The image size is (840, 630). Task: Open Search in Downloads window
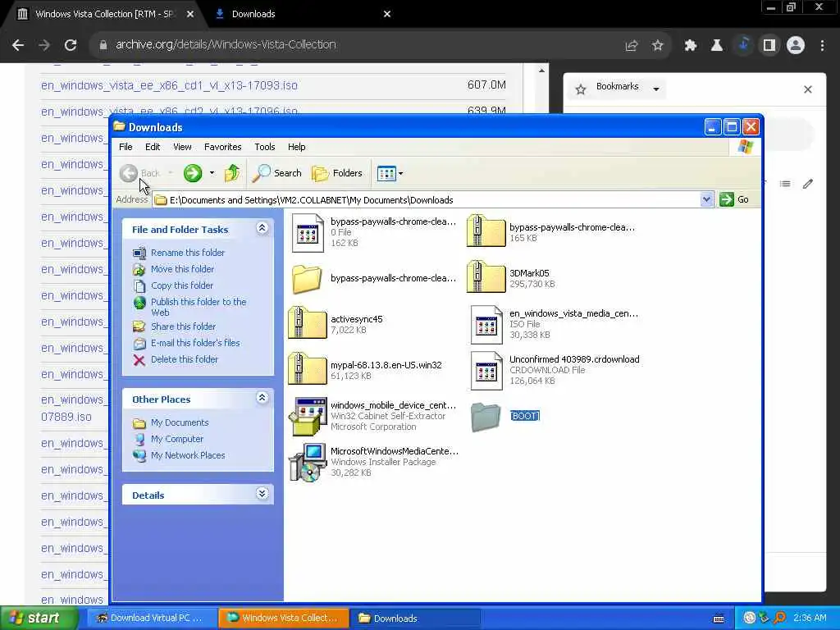tap(277, 173)
